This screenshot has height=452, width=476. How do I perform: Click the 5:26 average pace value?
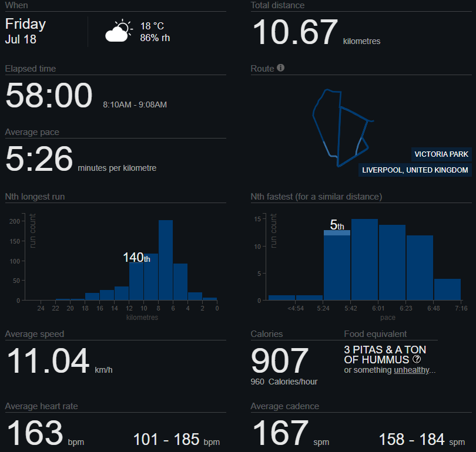39,159
